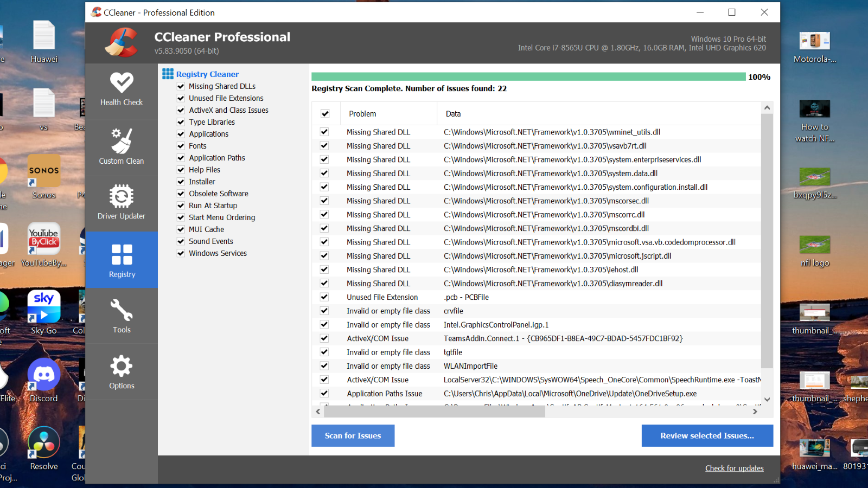868x488 pixels.
Task: Uncheck Missing Shared DLLs option
Action: 181,86
